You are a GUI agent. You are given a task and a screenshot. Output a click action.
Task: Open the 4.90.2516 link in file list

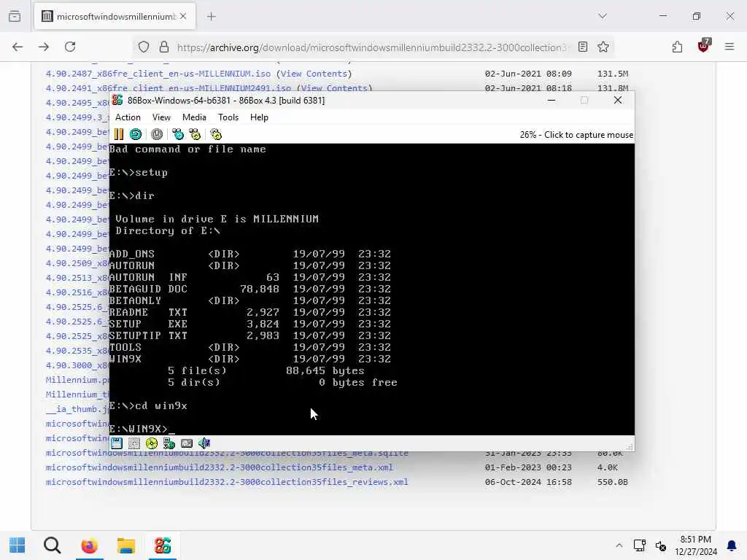click(x=77, y=292)
